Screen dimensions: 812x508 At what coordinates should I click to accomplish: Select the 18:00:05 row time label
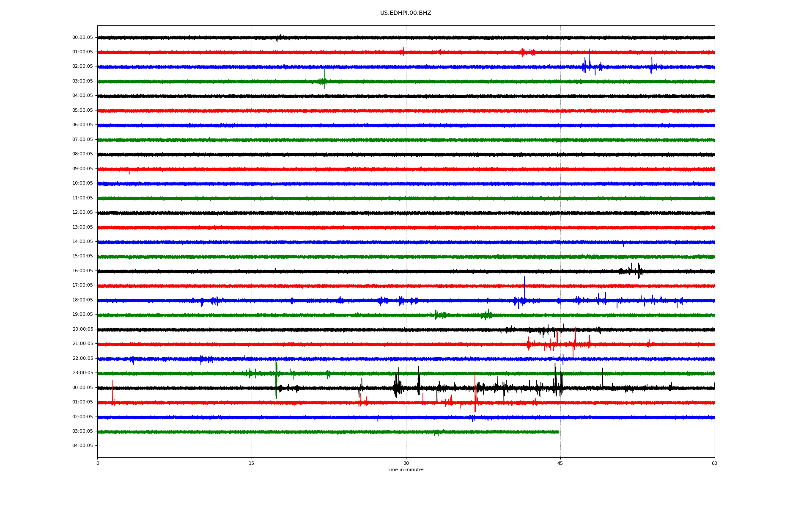click(x=82, y=300)
